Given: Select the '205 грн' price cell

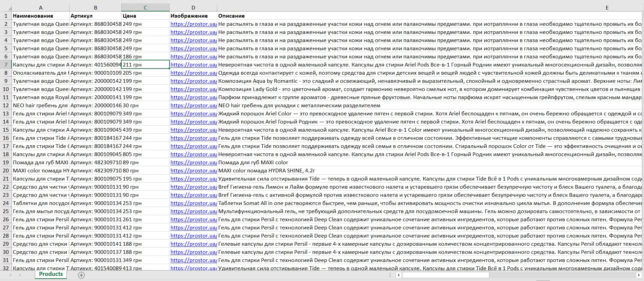Looking at the screenshot, I should click(145, 73).
